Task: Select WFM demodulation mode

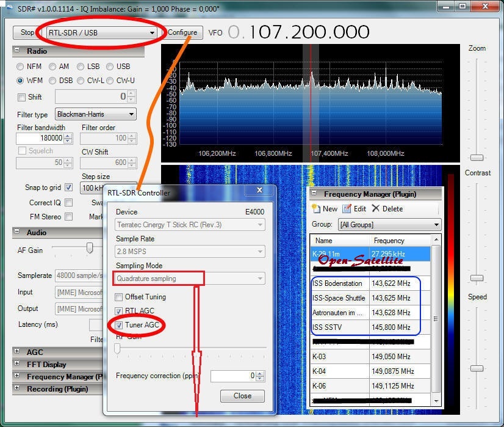Action: point(20,81)
